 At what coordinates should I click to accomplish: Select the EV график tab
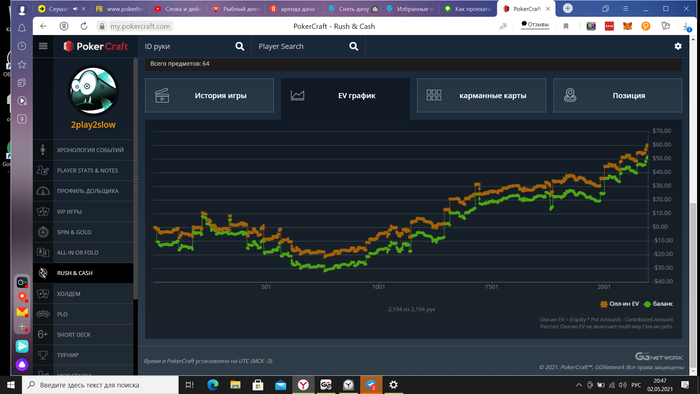click(345, 95)
